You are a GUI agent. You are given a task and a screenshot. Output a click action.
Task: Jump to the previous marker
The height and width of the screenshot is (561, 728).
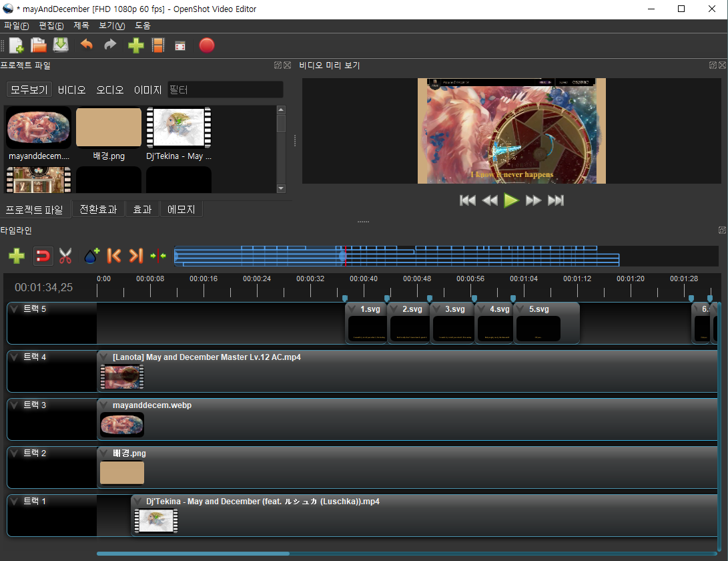(113, 256)
